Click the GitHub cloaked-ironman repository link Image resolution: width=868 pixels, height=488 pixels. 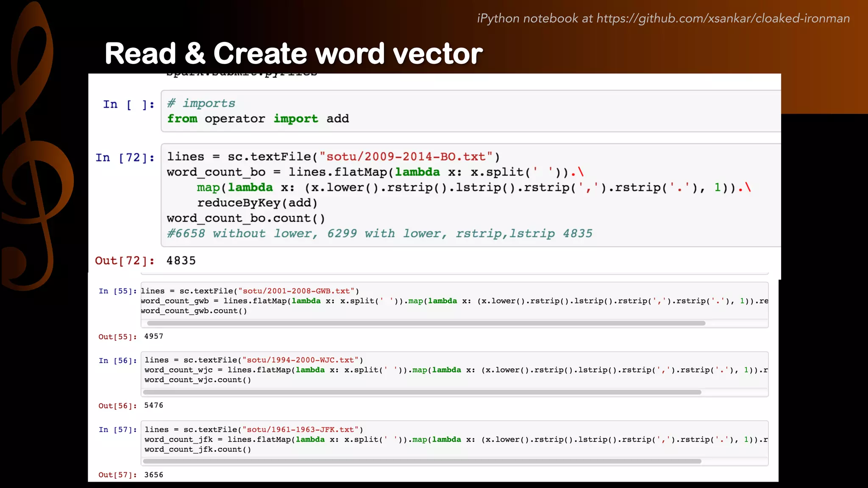pyautogui.click(x=723, y=19)
